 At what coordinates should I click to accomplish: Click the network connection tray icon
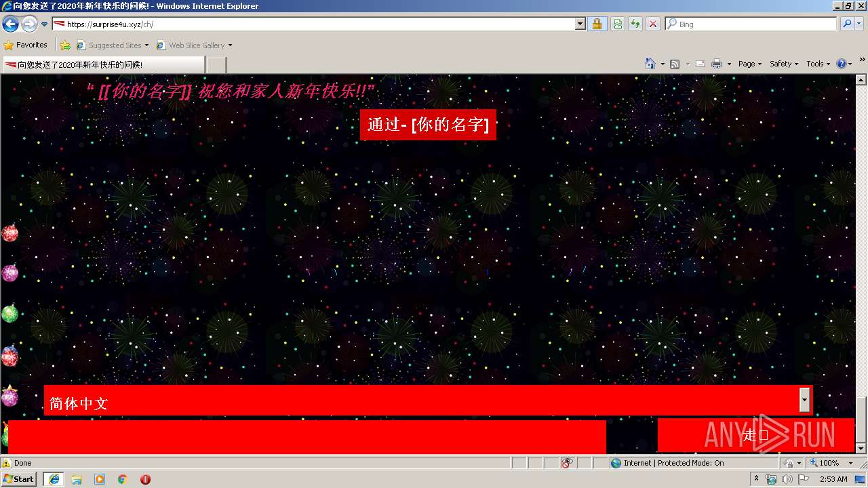pos(772,479)
